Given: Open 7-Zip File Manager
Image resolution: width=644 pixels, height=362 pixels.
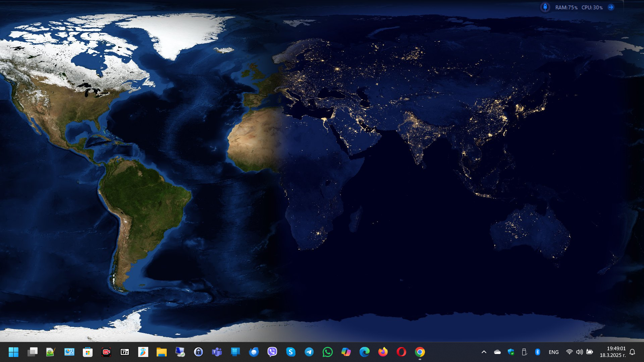Looking at the screenshot, I should coord(125,352).
